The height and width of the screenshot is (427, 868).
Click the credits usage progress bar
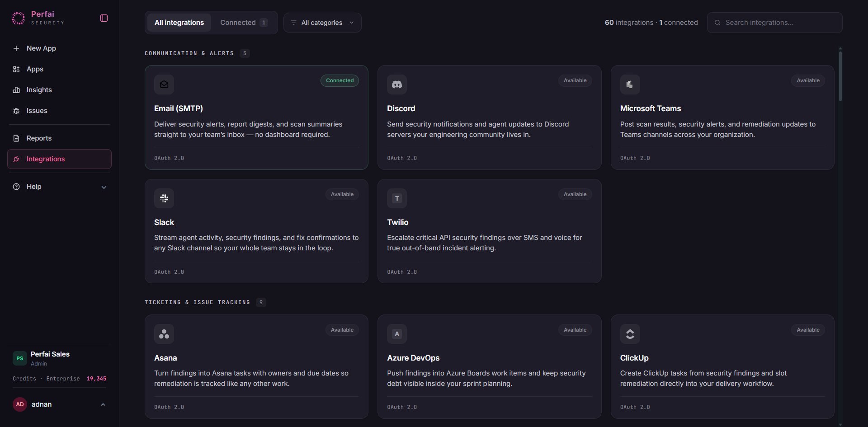(x=59, y=387)
